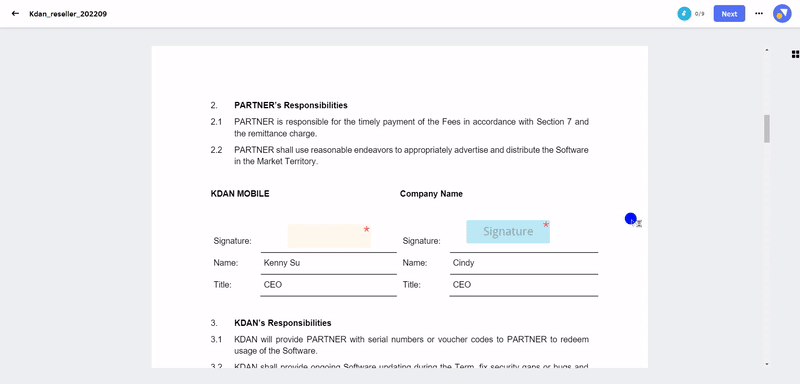Screen dimensions: 800x384
Task: Open the three-dot more options menu
Action: click(x=759, y=14)
